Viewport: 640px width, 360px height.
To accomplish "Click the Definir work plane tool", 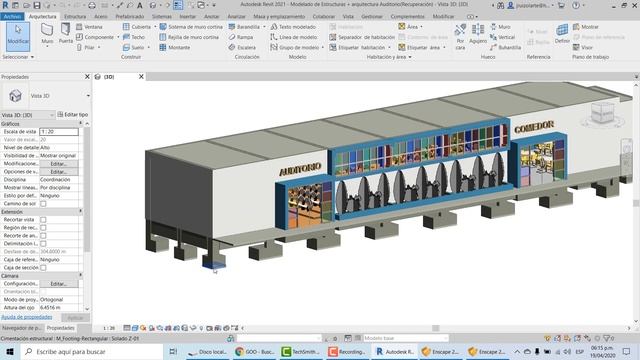I will [562, 34].
